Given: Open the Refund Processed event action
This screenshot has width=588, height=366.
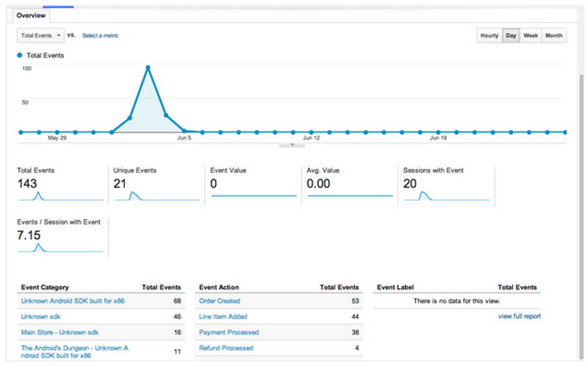Looking at the screenshot, I should 226,348.
